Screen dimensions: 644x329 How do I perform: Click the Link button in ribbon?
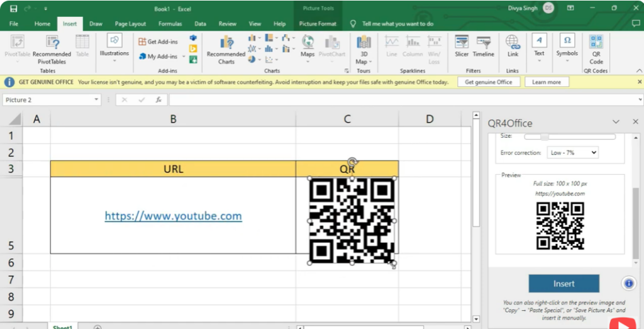513,46
